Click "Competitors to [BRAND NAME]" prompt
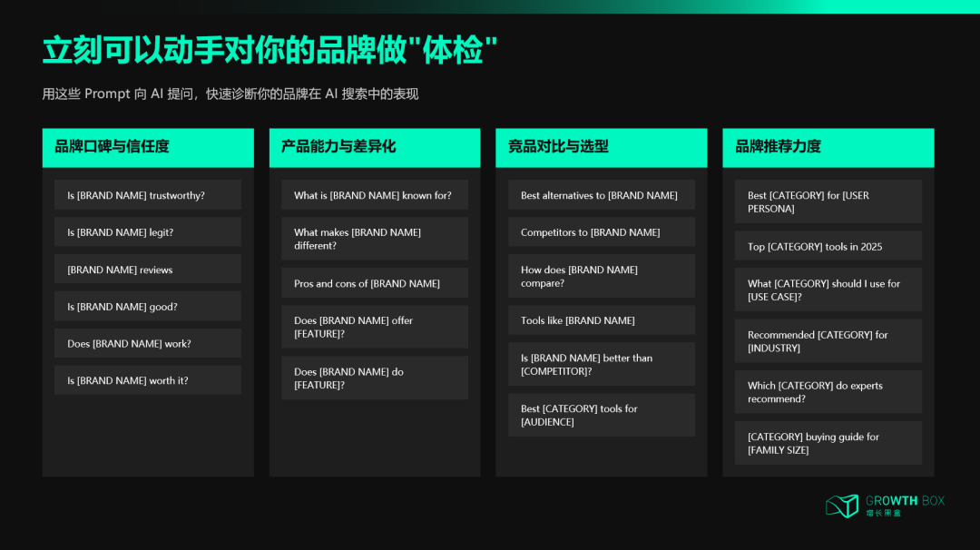Viewport: 980px width, 550px height. coord(601,231)
